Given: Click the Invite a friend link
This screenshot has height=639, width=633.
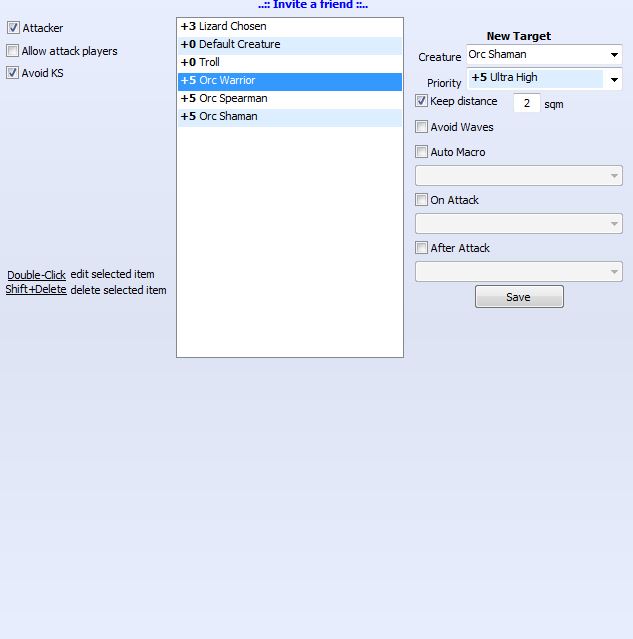Looking at the screenshot, I should click(313, 5).
